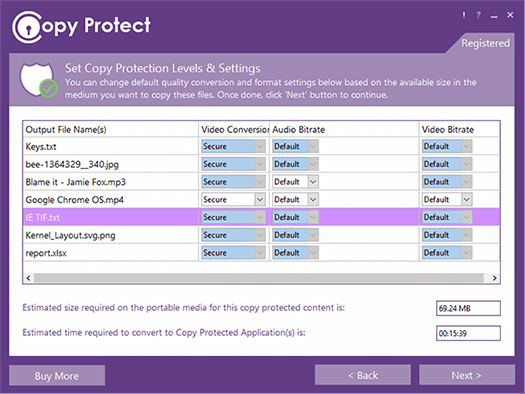Open Video Bitrate dropdown for Kernel_Layout.svg.png

pos(447,235)
